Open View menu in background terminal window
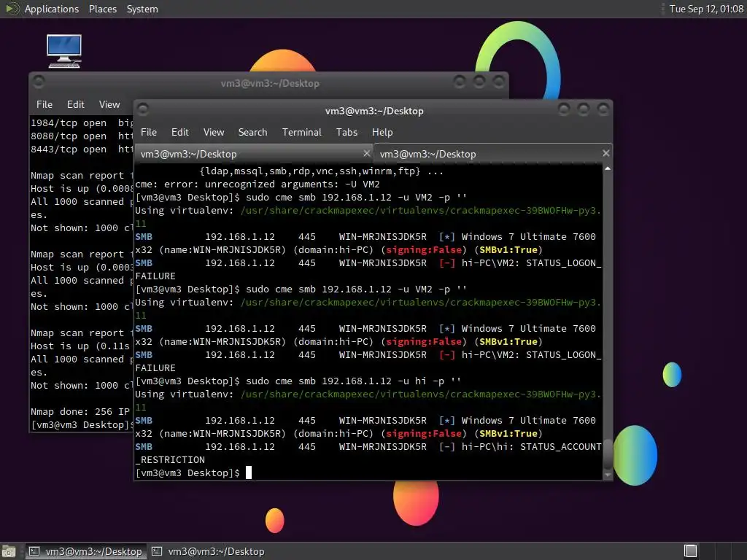747x560 pixels. pos(109,105)
